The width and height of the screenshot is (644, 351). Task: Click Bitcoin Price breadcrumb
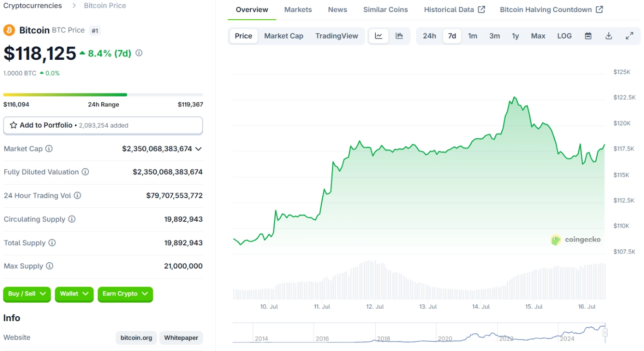click(105, 6)
